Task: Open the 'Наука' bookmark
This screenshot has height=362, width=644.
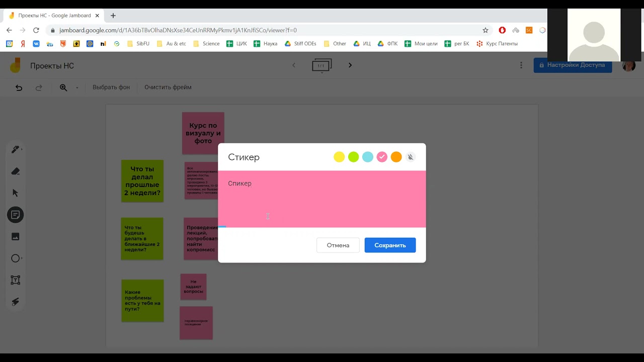Action: 266,44
